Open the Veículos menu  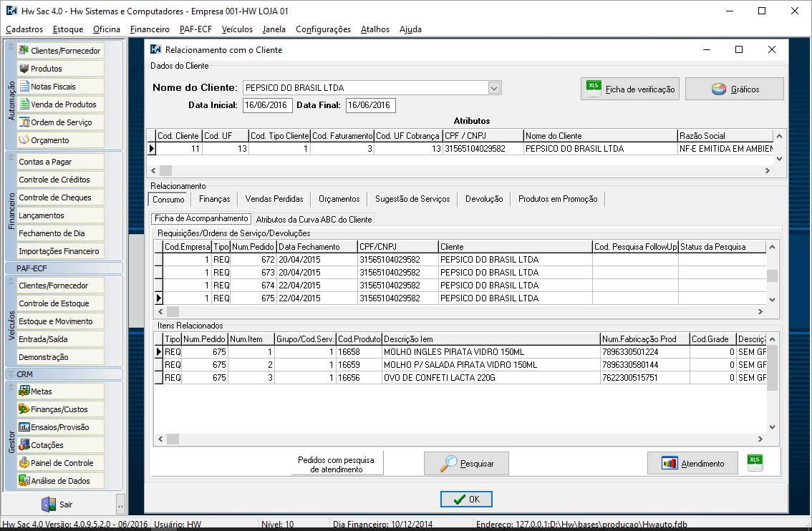pos(237,29)
